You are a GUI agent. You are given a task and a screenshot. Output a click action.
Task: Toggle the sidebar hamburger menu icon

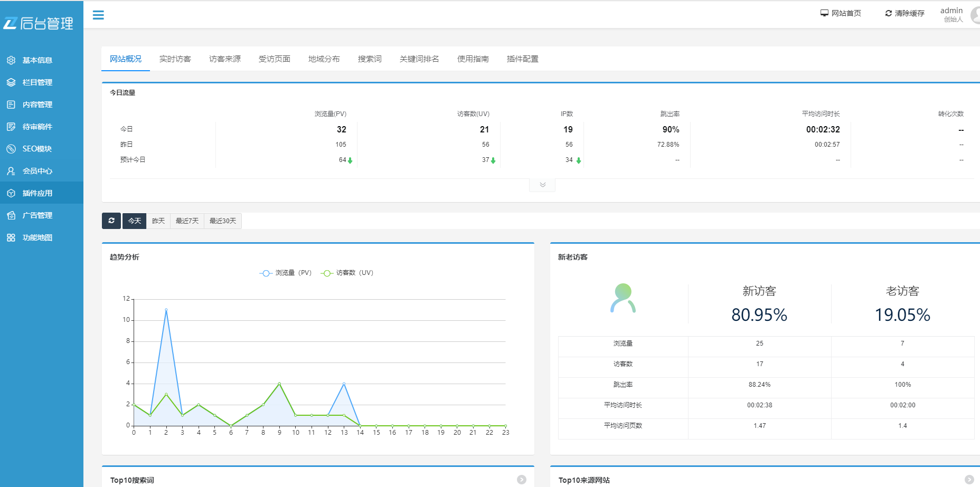pyautogui.click(x=98, y=15)
